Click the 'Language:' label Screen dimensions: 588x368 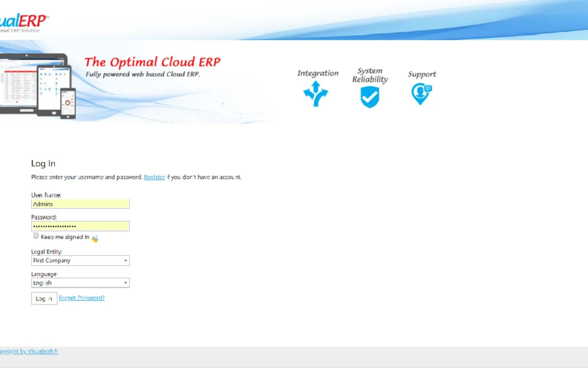pyautogui.click(x=44, y=274)
